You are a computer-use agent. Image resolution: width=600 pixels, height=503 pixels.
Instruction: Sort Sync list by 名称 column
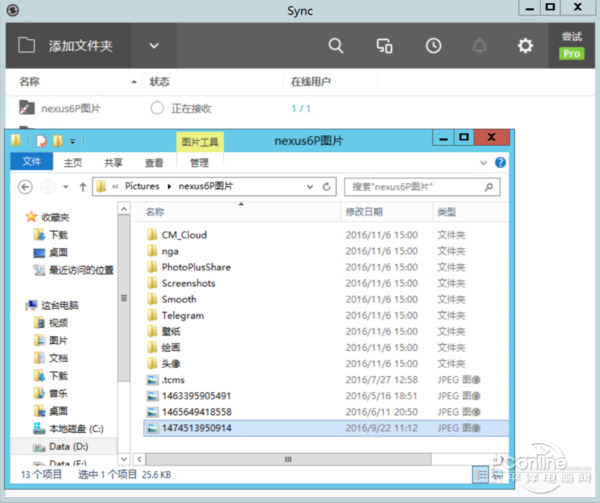(x=29, y=81)
